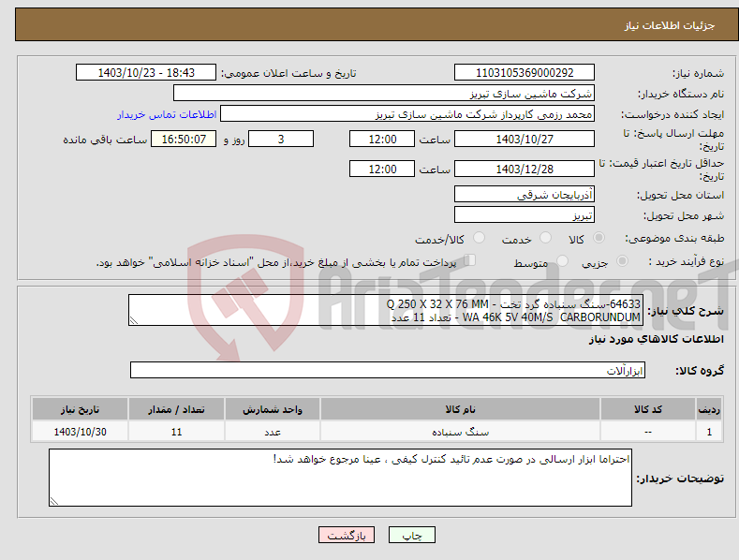Image resolution: width=739 pixels, height=560 pixels.
Task: Select the جزیی purchase type radio
Action: click(x=622, y=260)
